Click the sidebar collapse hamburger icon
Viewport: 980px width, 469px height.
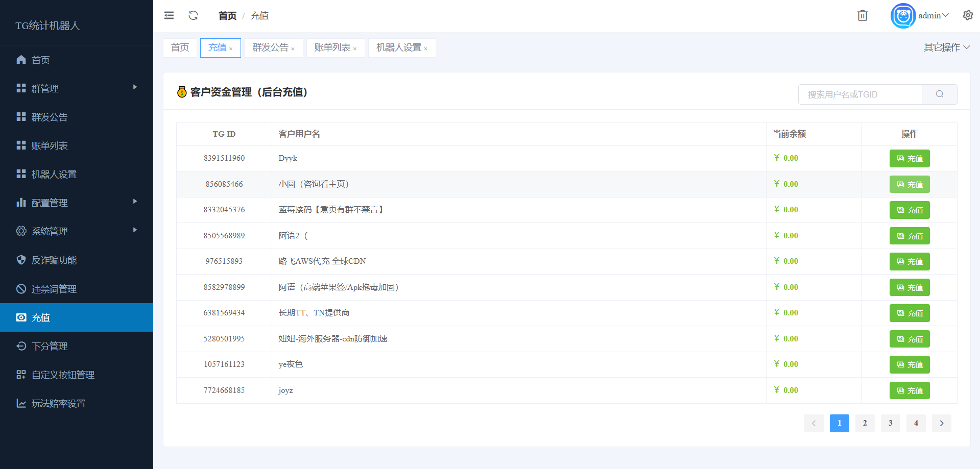[x=169, y=16]
